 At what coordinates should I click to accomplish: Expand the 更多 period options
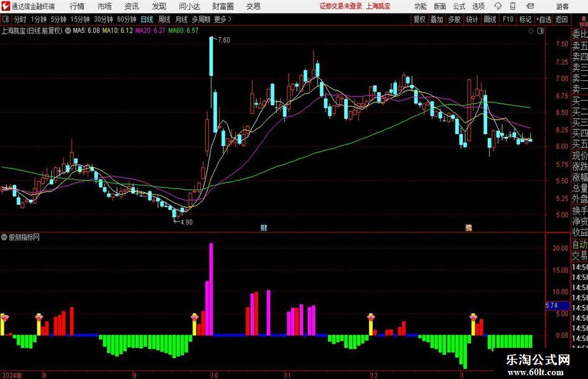coord(223,19)
